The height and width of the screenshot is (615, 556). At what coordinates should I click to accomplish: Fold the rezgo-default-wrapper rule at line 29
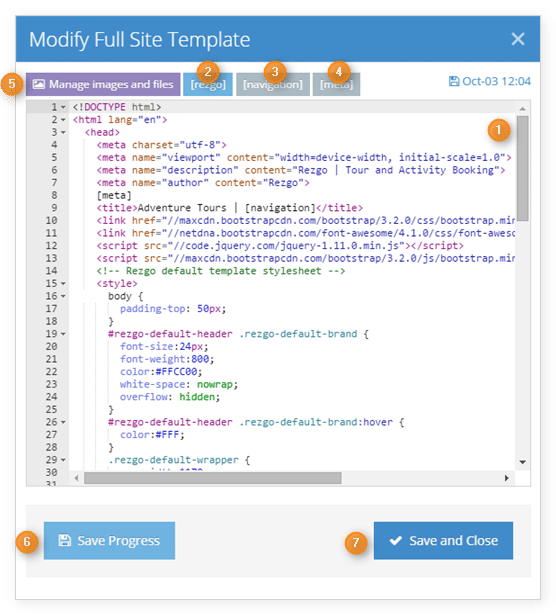63,460
